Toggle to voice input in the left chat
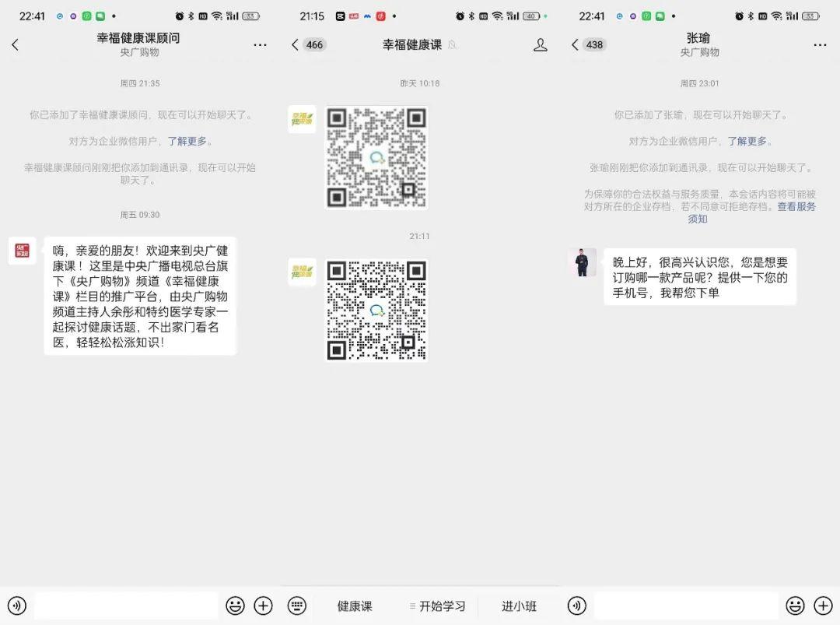840x625 pixels. (x=17, y=606)
